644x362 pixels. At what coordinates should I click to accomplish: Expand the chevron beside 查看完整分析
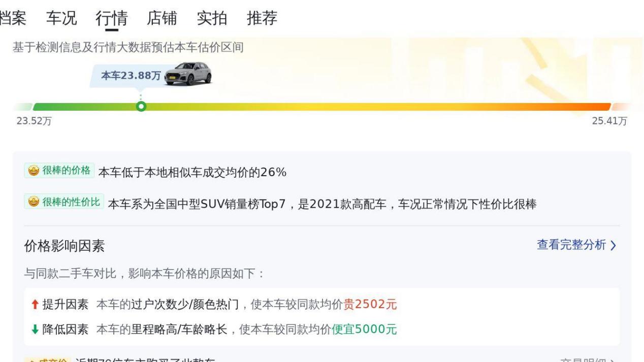(614, 246)
